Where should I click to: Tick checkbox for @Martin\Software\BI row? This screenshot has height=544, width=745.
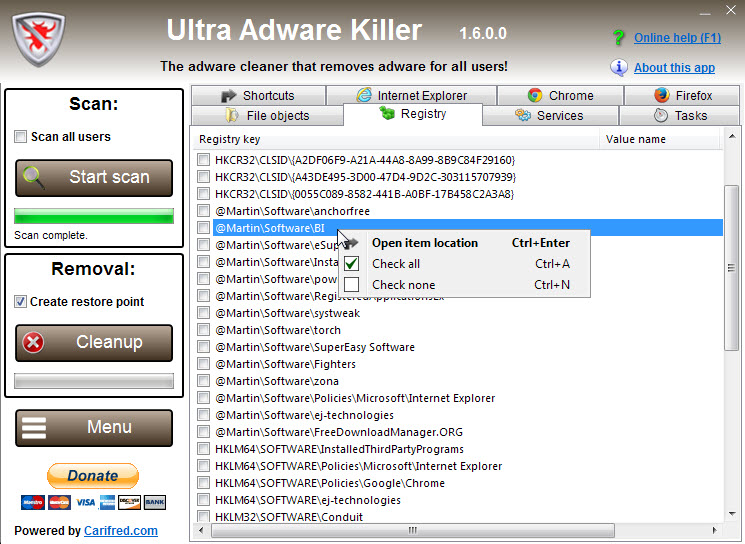(x=203, y=228)
